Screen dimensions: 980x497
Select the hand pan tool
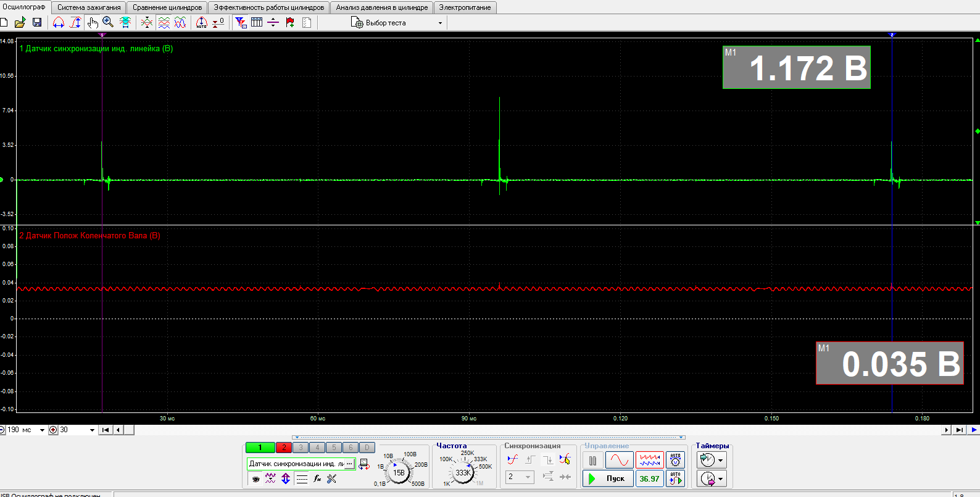tap(93, 23)
